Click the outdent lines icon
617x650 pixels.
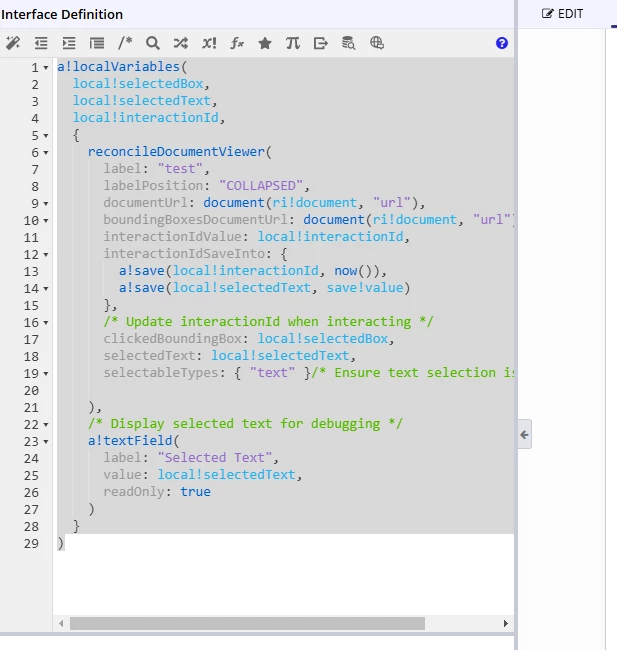[41, 43]
